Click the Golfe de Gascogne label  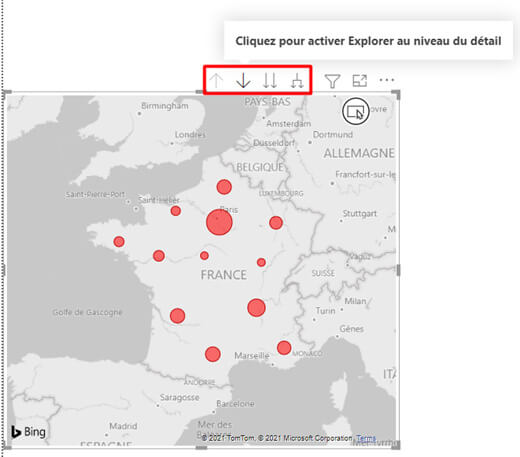point(87,312)
